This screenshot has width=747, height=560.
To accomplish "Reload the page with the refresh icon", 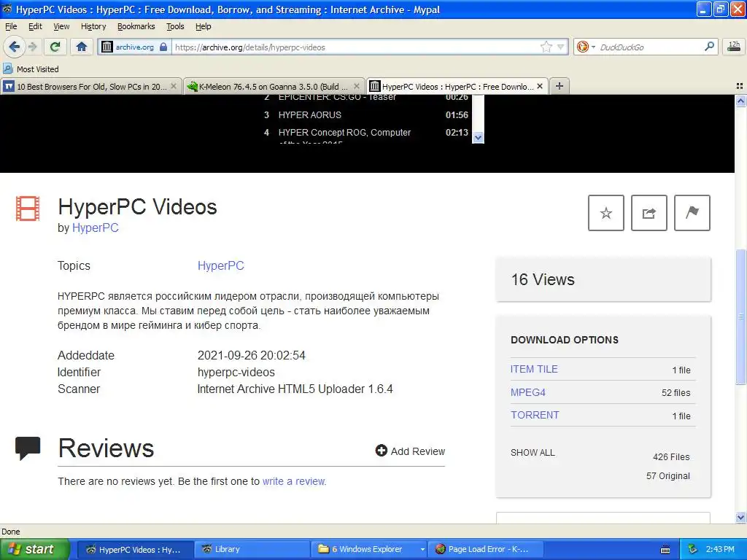I will [x=55, y=47].
